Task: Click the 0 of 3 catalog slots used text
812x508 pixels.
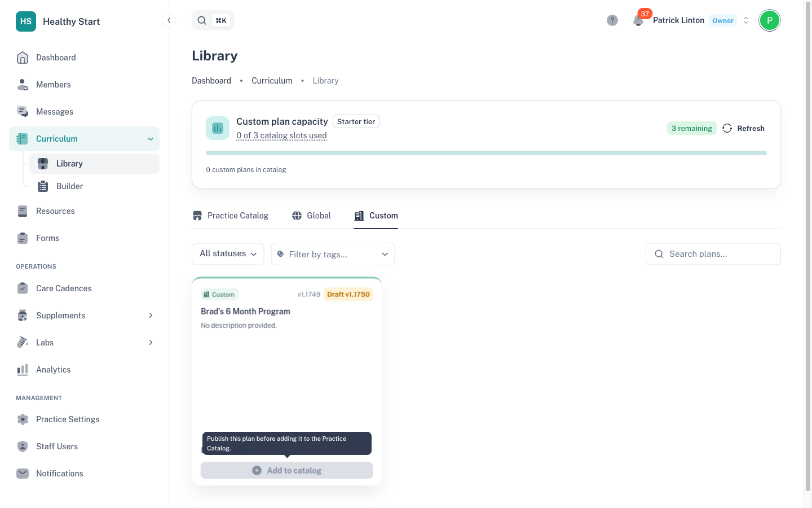Action: [281, 135]
